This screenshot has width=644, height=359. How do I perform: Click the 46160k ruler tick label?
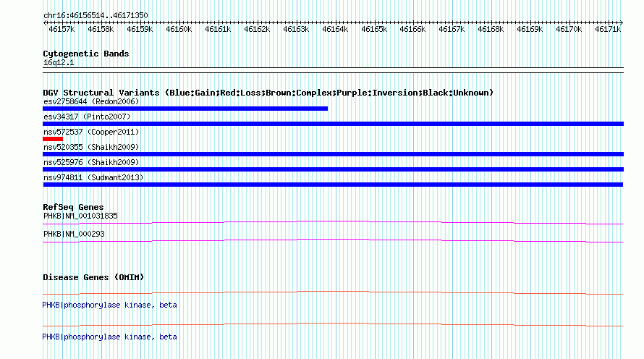point(179,29)
